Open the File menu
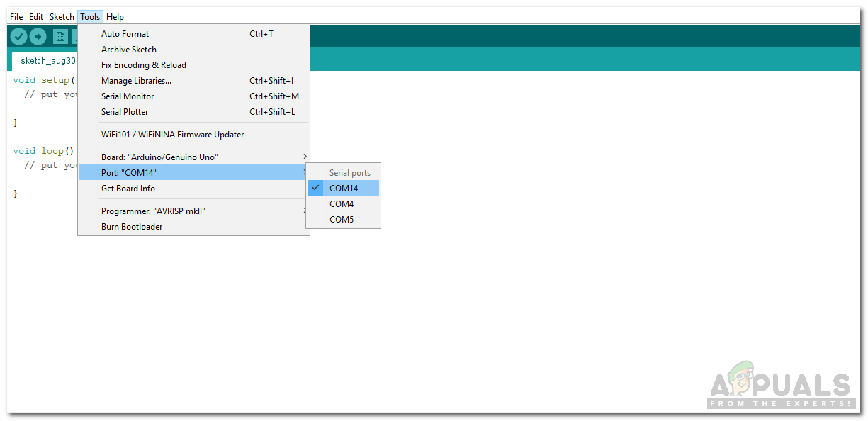868x421 pixels. (x=16, y=16)
